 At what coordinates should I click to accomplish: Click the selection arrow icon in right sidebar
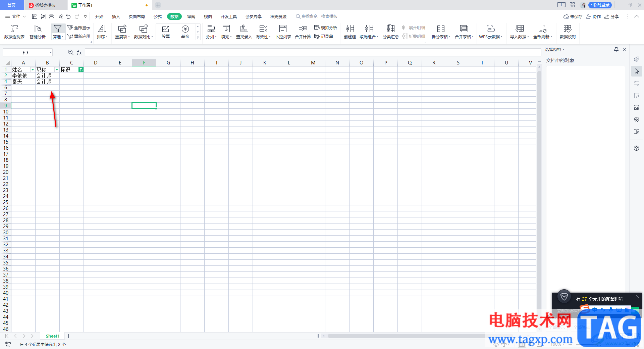tap(637, 71)
